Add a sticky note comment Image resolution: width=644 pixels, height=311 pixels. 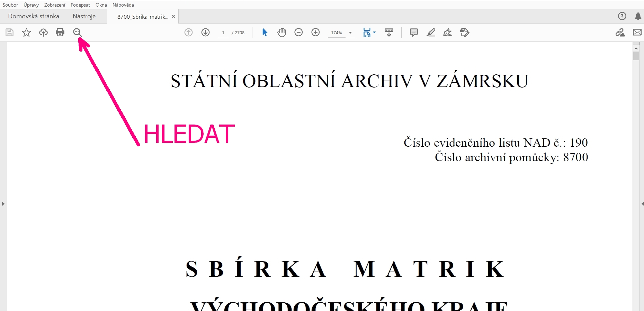pyautogui.click(x=413, y=33)
